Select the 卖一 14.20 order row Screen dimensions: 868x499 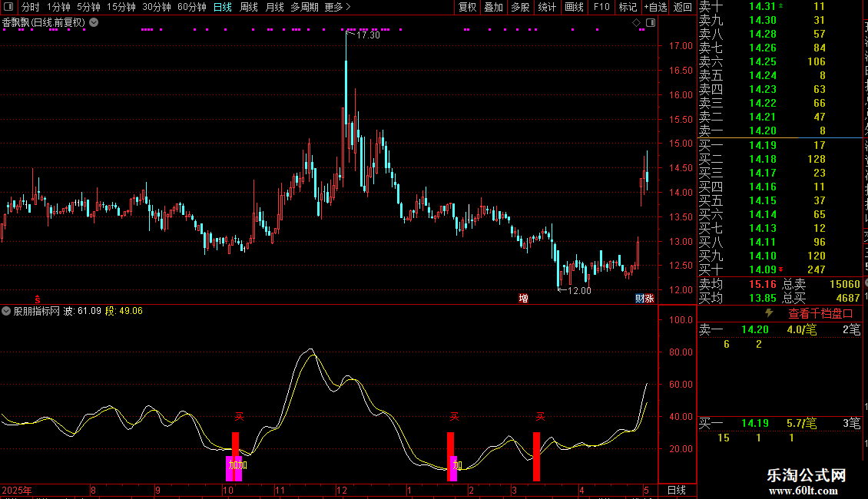780,131
